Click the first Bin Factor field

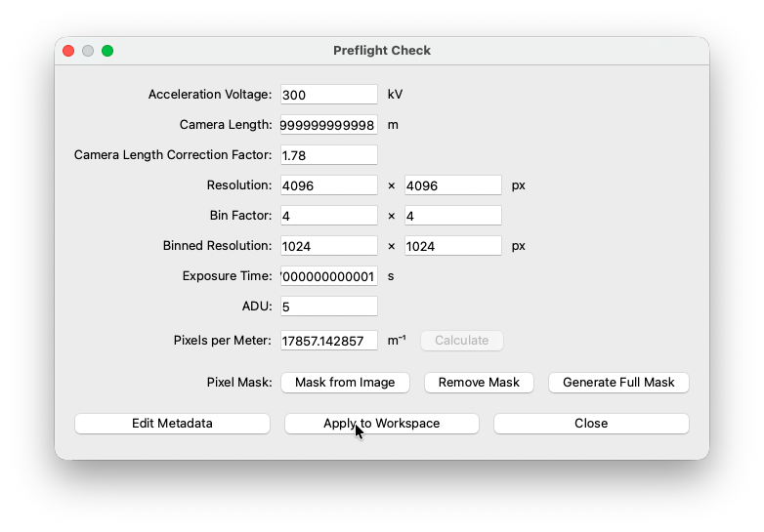pos(329,216)
